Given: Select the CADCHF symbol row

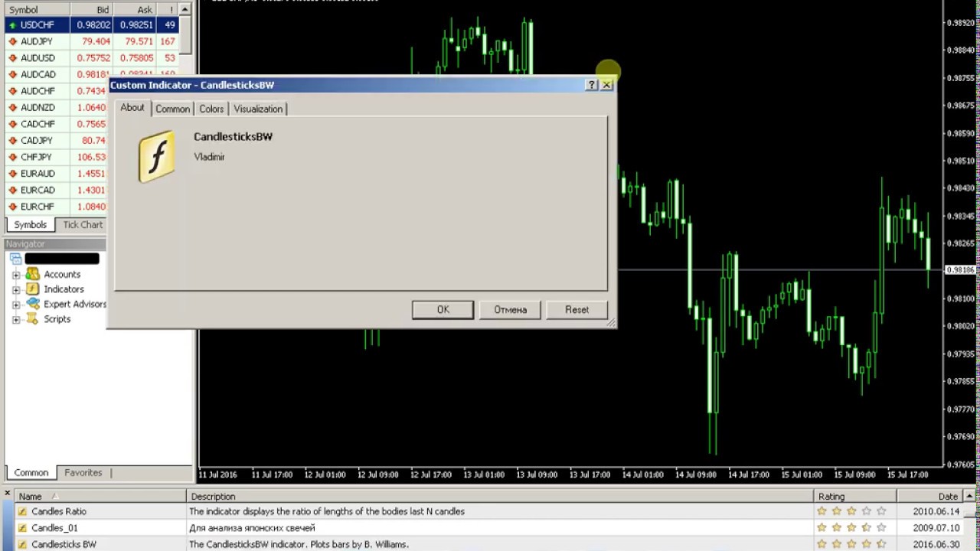Looking at the screenshot, I should tap(57, 124).
